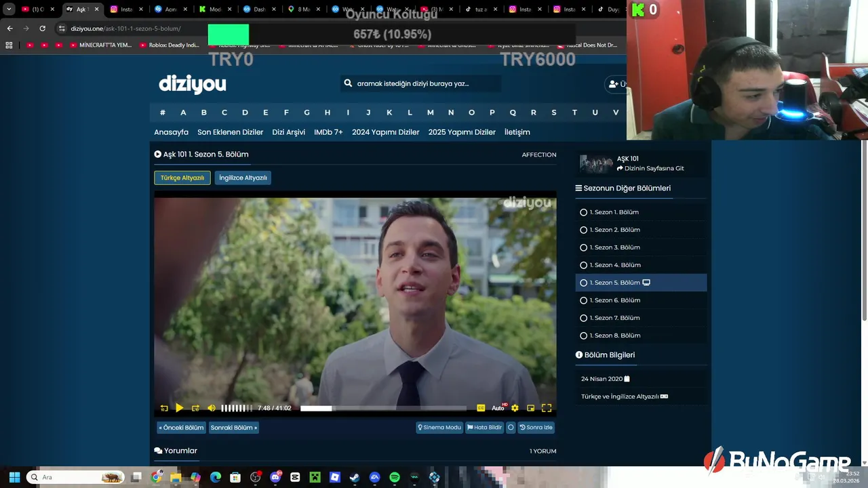Viewport: 868px width, 488px height.
Task: Toggle the CC subtitles icon in player
Action: 481,408
